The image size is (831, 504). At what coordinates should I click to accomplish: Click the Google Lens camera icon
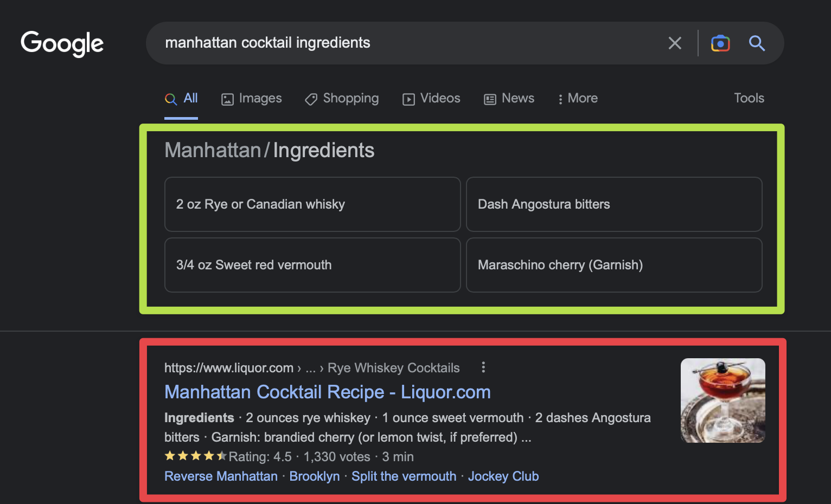click(x=720, y=43)
